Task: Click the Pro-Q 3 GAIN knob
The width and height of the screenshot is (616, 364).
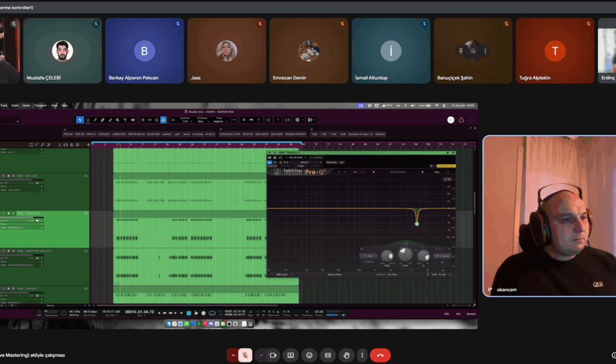Action: (404, 255)
